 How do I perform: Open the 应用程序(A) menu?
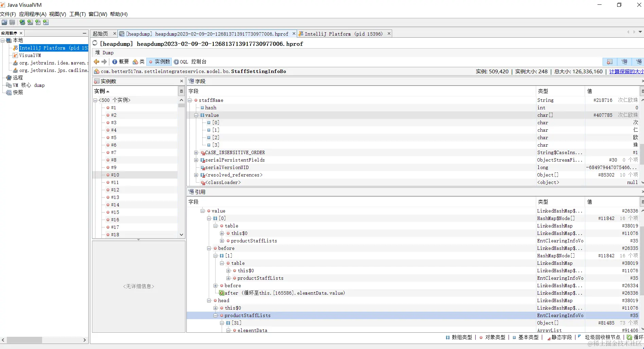[33, 14]
